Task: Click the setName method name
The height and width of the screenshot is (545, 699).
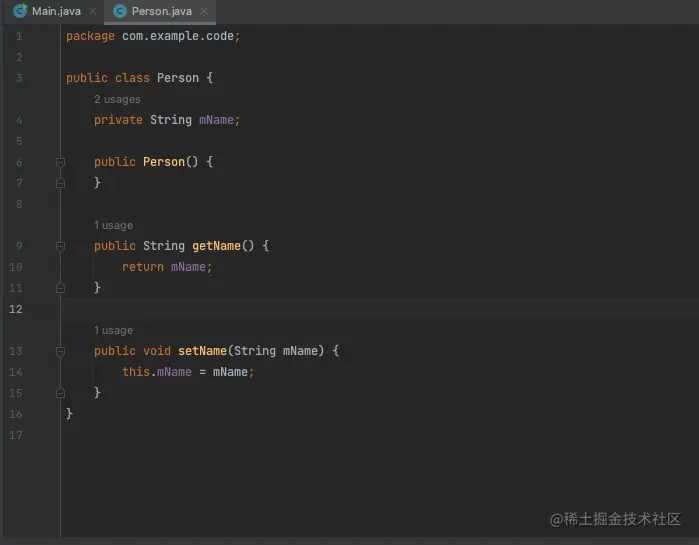Action: (202, 351)
